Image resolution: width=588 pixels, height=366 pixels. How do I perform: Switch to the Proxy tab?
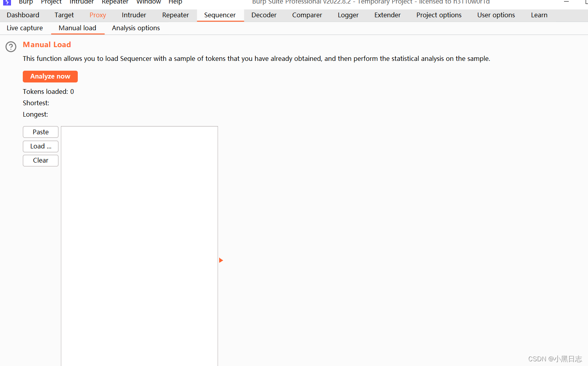tap(98, 15)
